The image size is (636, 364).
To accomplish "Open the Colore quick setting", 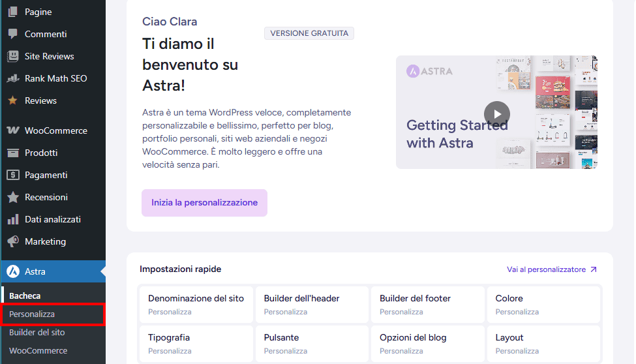I will coord(543,305).
